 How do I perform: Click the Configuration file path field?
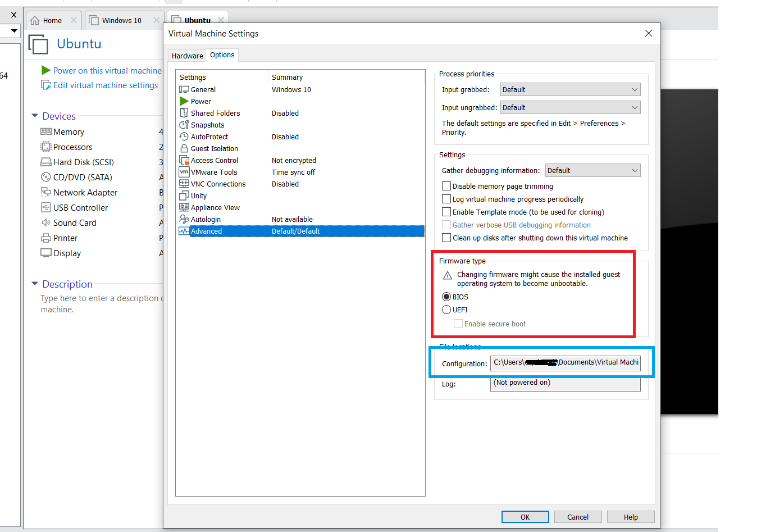click(566, 363)
